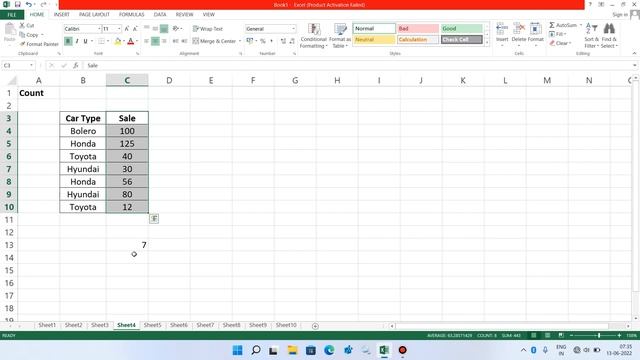Viewport: 640px width, 360px height.
Task: Toggle Align Left
Action: coord(147,41)
